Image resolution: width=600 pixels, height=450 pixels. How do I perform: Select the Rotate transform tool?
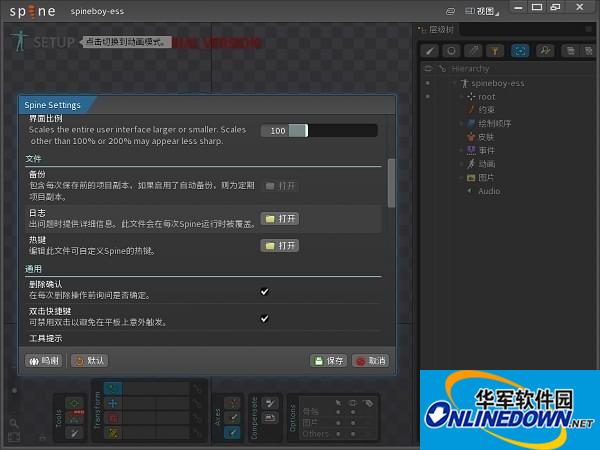[x=113, y=389]
